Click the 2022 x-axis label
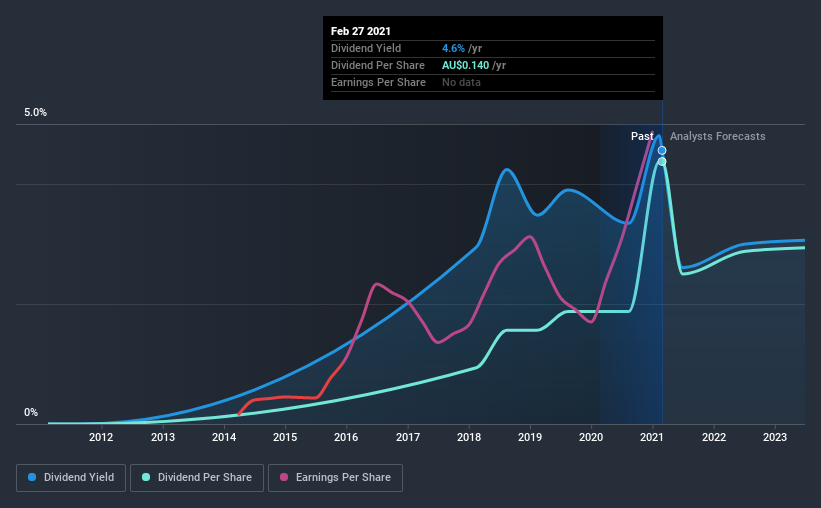 click(714, 437)
